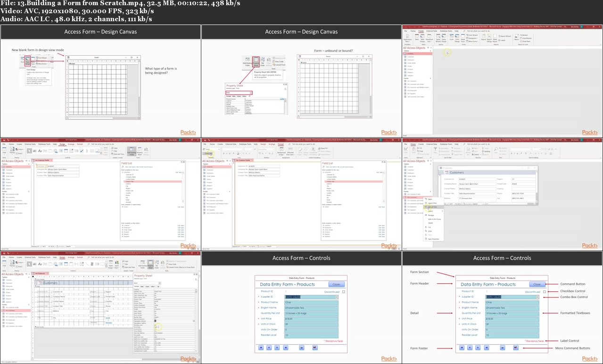Choose Layout View in the context menu
Image resolution: width=603 pixels, height=364 pixels.
point(432,203)
